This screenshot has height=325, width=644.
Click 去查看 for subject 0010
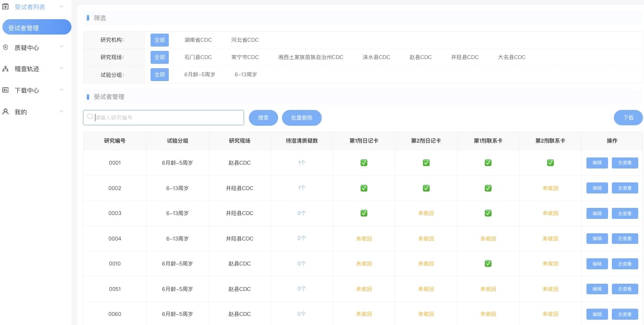[625, 264]
